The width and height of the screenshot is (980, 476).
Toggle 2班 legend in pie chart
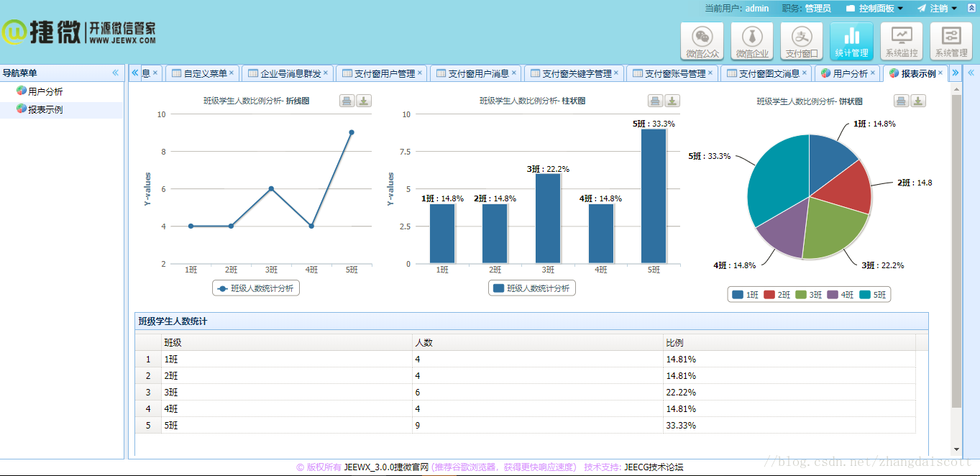(x=777, y=294)
